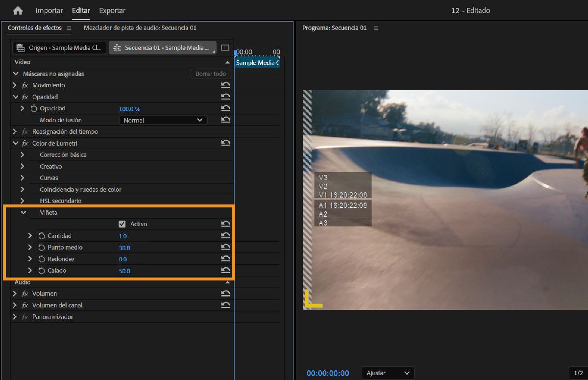Open the Modo de fusión Normal dropdown
588x380 pixels.
click(163, 120)
